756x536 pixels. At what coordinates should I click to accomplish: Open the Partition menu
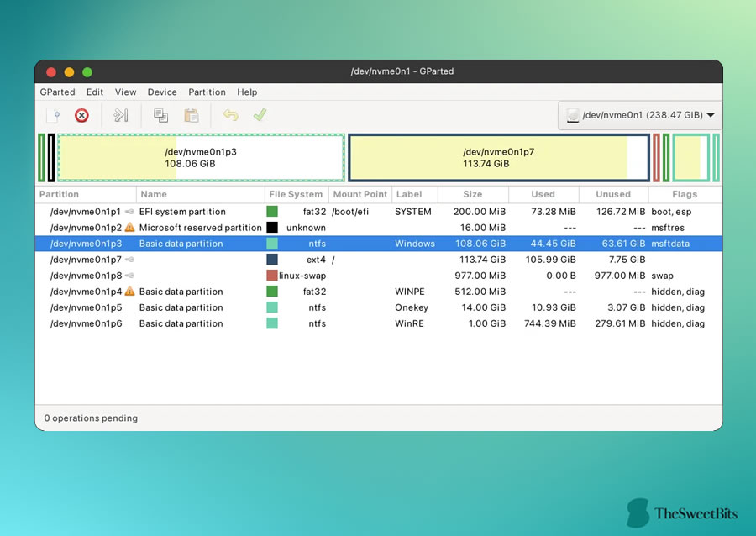[207, 92]
